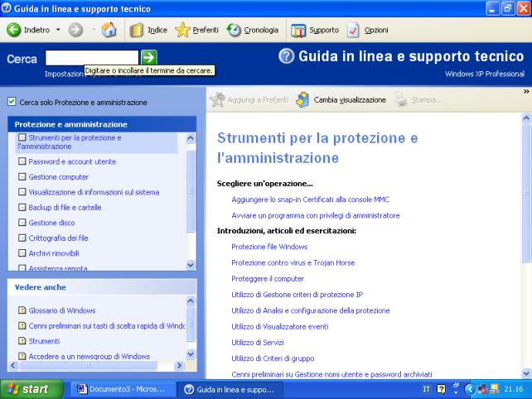Open Utilizzo di Visualizzatore eventi link
The height and width of the screenshot is (399, 532).
[280, 326]
